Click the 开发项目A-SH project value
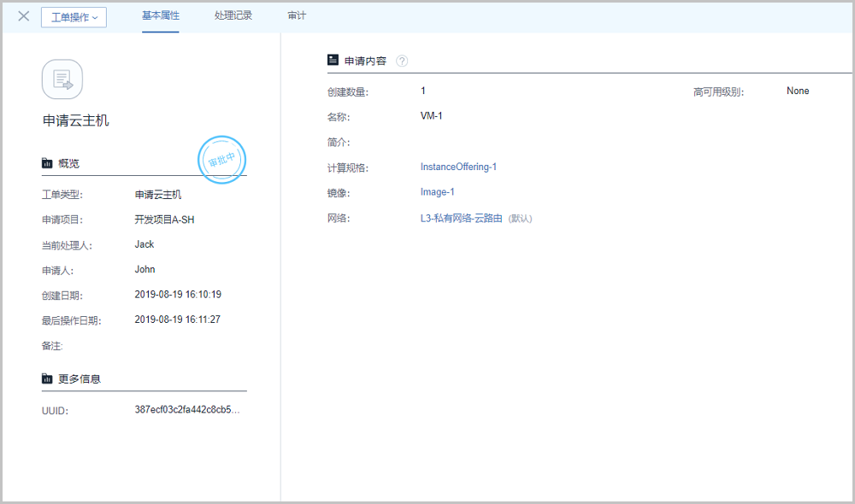855x504 pixels. tap(165, 220)
